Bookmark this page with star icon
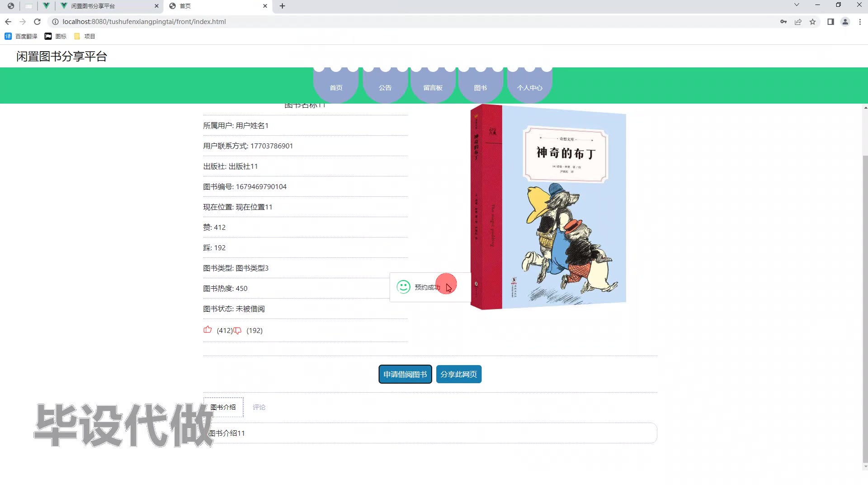Screen dimensions: 868x485 click(x=812, y=22)
